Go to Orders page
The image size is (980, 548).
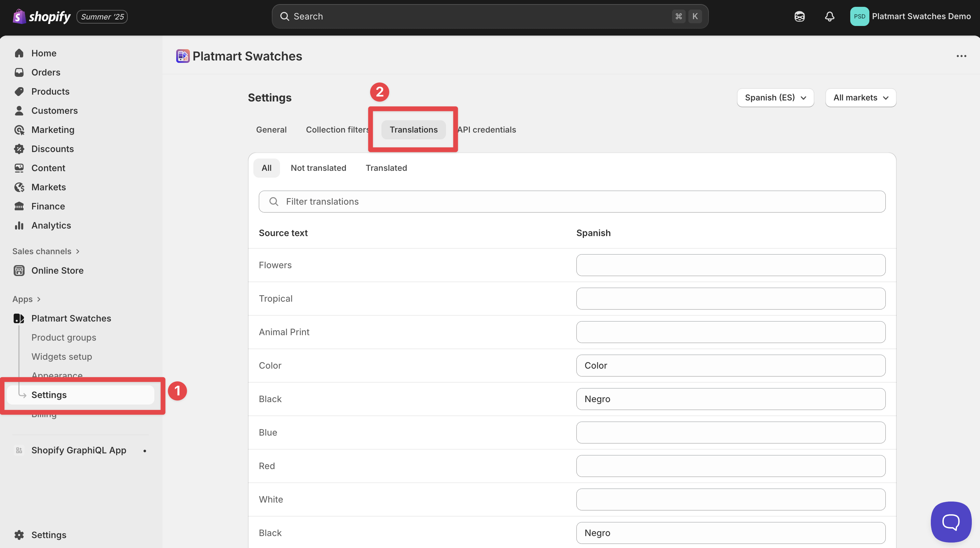(46, 72)
